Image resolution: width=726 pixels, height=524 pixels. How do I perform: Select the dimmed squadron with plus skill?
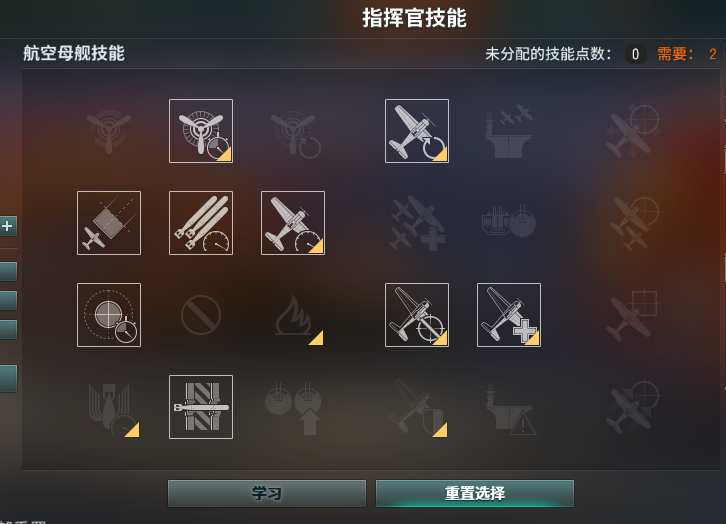417,223
